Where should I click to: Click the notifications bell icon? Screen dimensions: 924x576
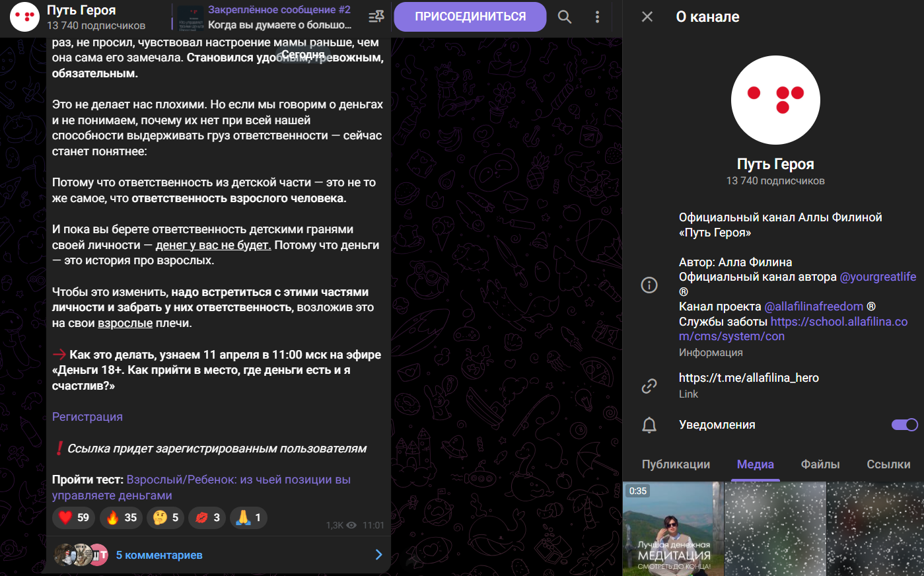click(649, 425)
